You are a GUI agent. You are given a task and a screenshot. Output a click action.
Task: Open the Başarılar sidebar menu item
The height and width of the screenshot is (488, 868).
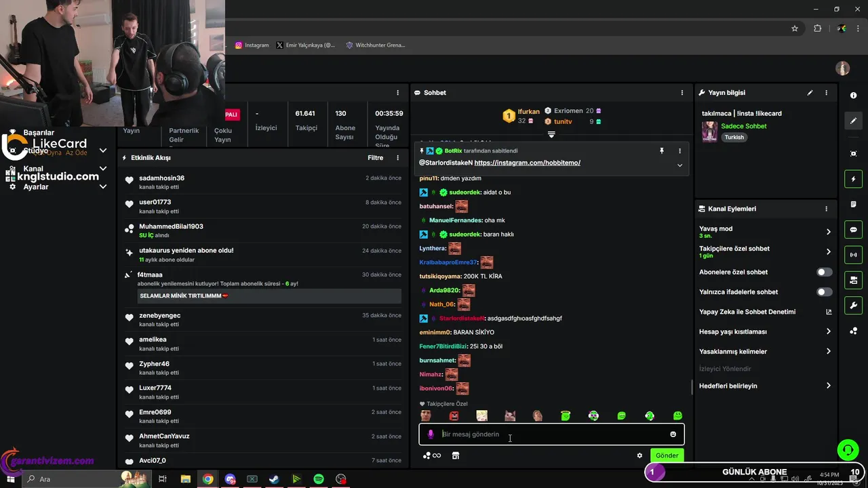coord(39,133)
